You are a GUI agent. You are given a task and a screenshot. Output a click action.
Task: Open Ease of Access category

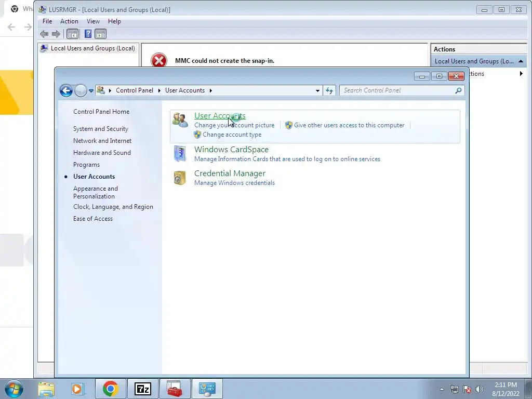point(92,219)
